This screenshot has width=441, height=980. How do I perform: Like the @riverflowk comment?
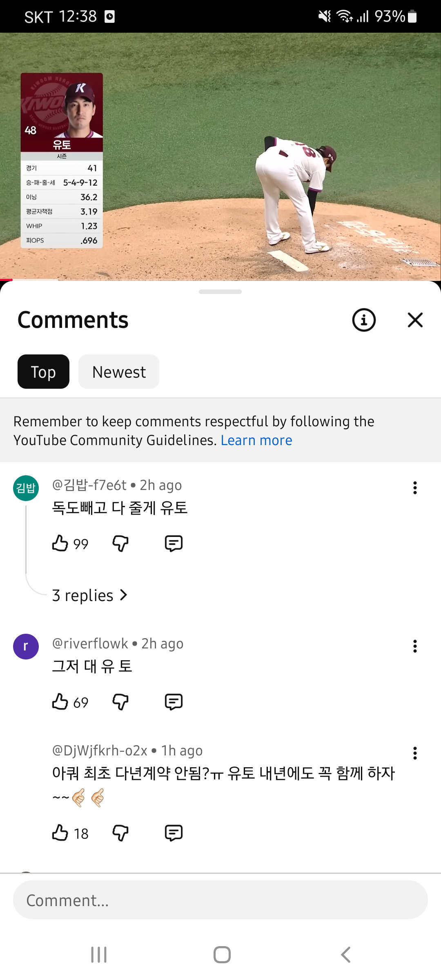tap(60, 702)
